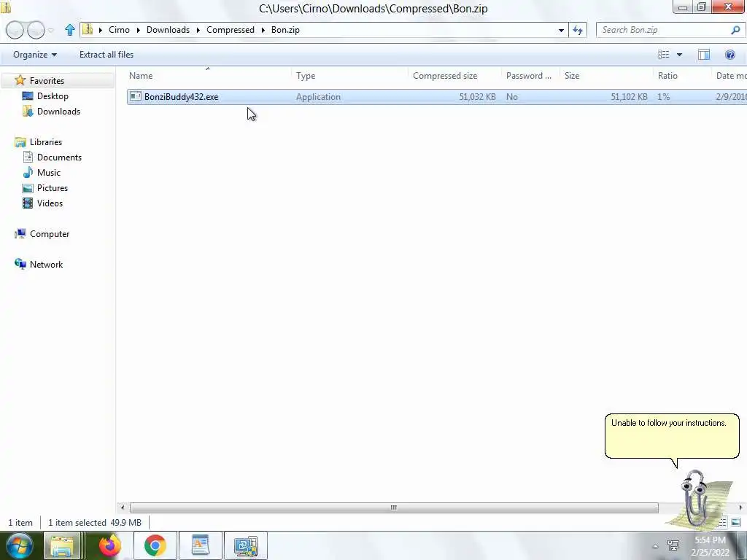This screenshot has height=560, width=747.
Task: Click the Clippy paperclip assistant
Action: click(697, 499)
